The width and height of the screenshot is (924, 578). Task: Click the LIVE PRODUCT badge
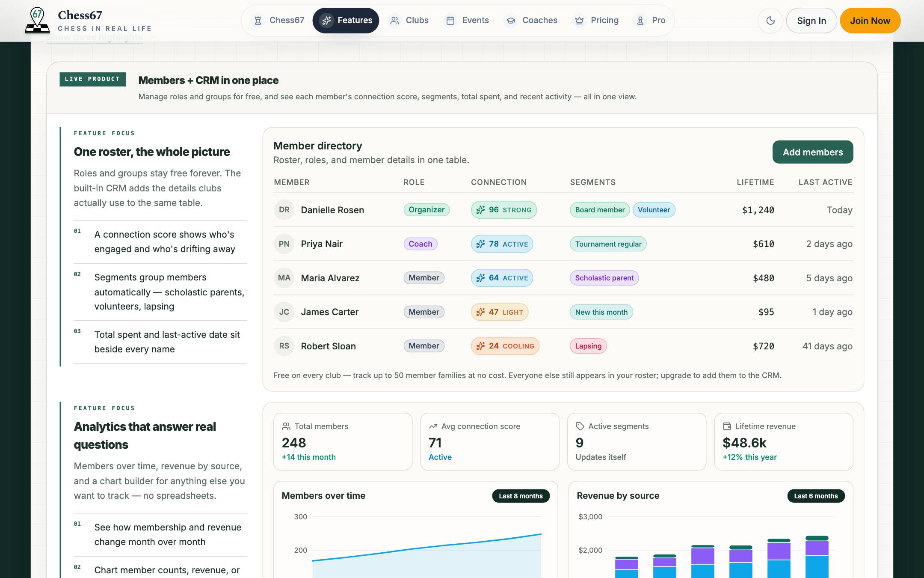(x=92, y=79)
